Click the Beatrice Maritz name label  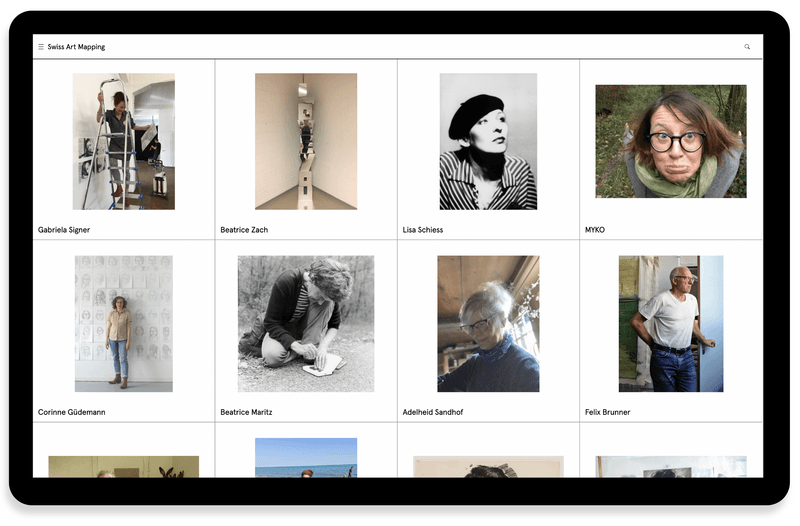coord(246,412)
